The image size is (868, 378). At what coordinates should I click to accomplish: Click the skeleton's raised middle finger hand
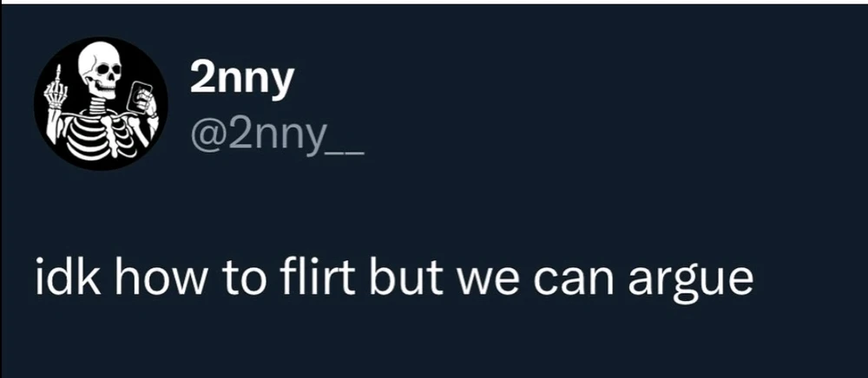coord(57,89)
